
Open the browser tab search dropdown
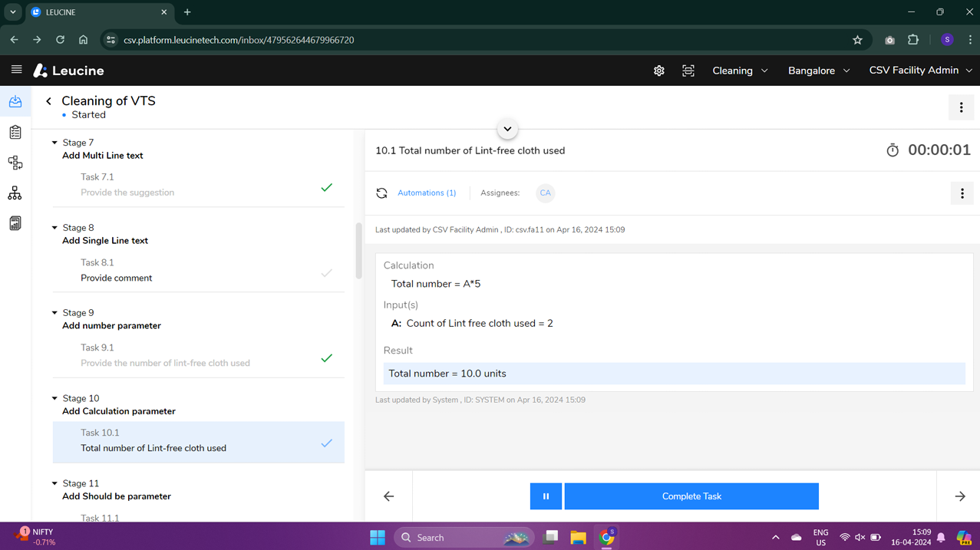point(13,12)
